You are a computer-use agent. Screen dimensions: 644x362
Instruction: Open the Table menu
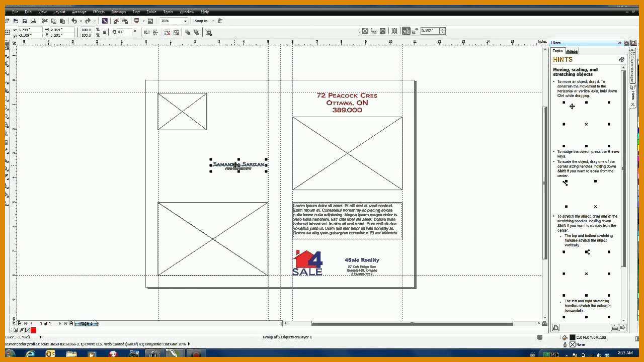151,12
